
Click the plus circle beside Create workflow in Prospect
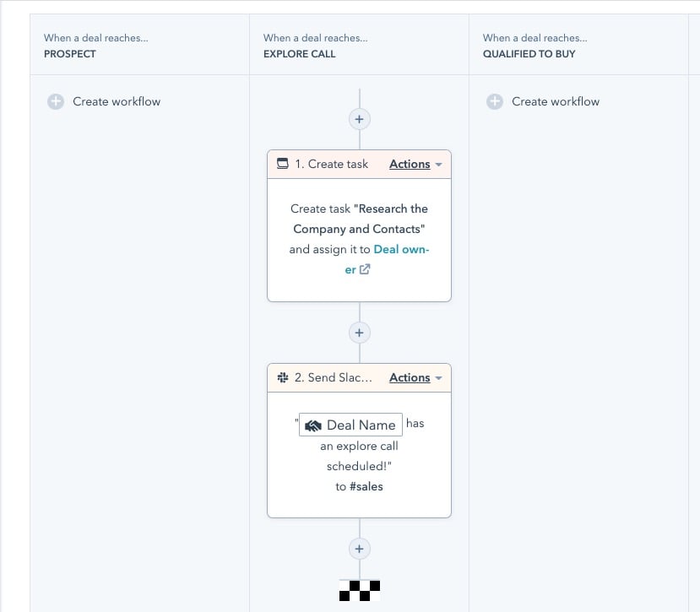click(55, 100)
